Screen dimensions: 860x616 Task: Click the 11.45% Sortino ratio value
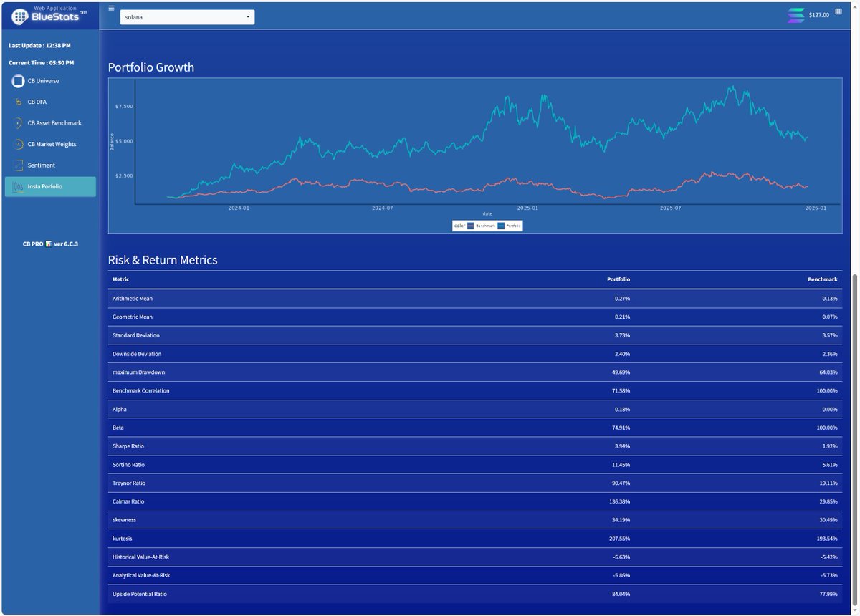[x=621, y=465]
